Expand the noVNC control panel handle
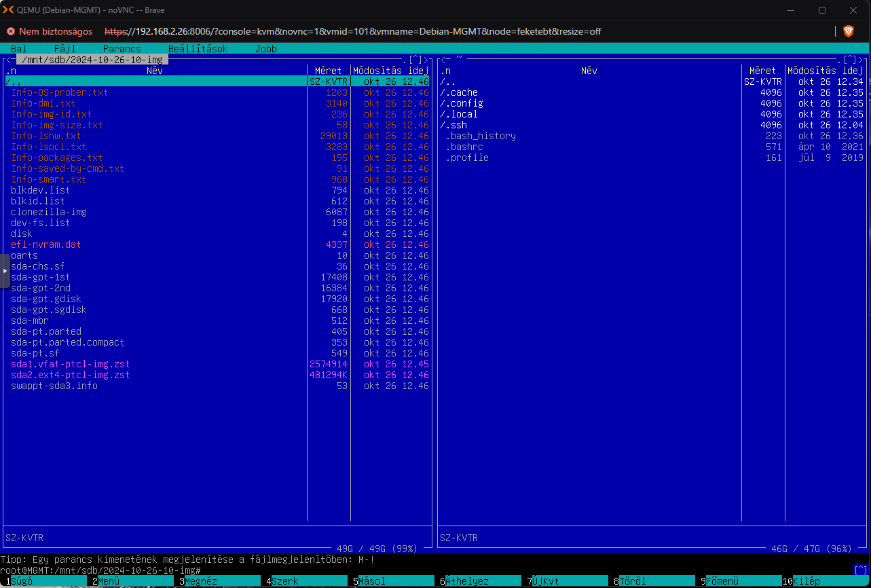This screenshot has width=871, height=588. click(x=4, y=270)
